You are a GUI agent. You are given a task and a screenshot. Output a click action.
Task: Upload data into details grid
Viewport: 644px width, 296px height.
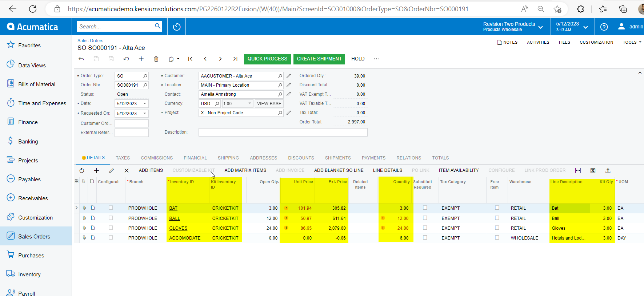(x=608, y=170)
